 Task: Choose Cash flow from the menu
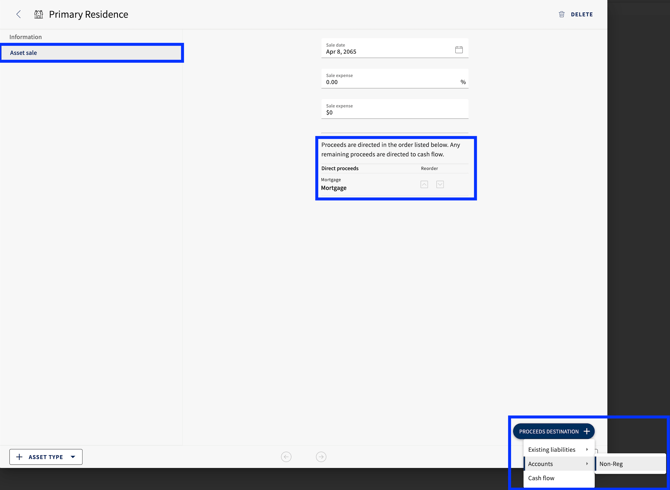pos(559,478)
